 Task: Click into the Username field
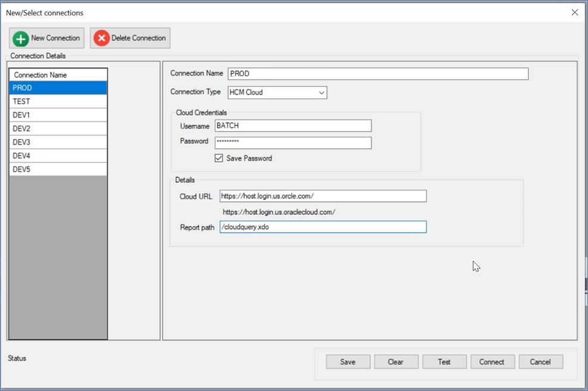[x=293, y=126]
